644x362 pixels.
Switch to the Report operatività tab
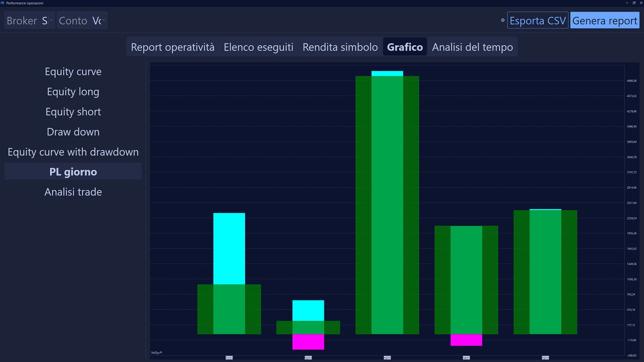[172, 46]
